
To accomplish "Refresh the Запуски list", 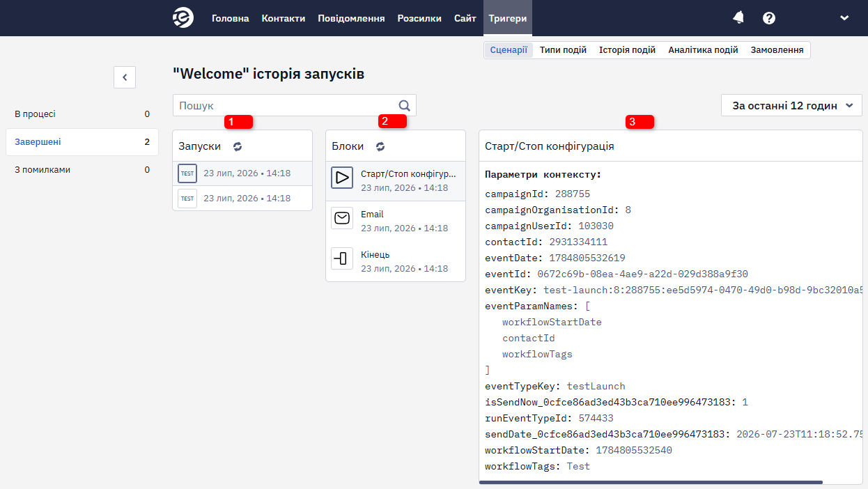I will [x=238, y=146].
